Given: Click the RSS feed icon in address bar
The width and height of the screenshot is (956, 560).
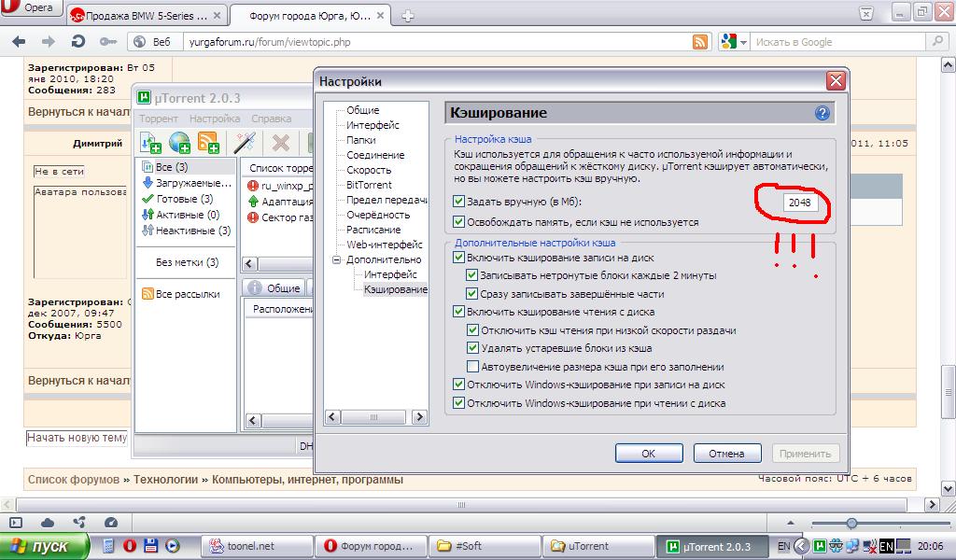Looking at the screenshot, I should point(699,42).
